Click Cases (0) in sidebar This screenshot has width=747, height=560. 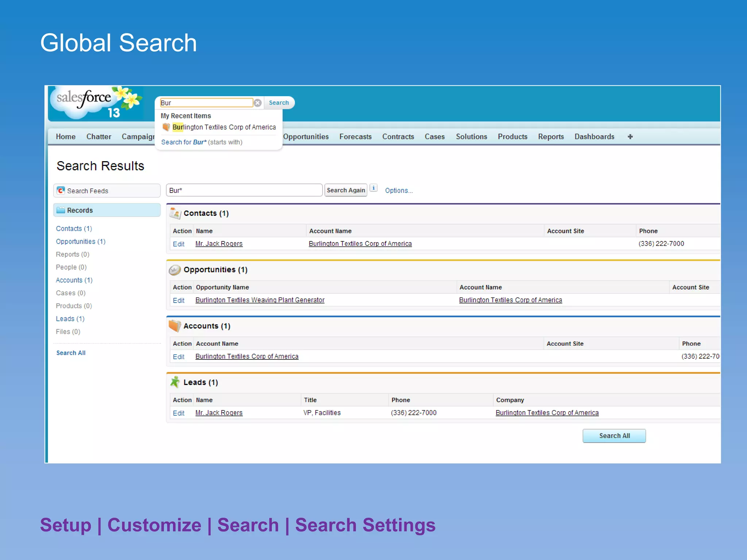pos(71,293)
